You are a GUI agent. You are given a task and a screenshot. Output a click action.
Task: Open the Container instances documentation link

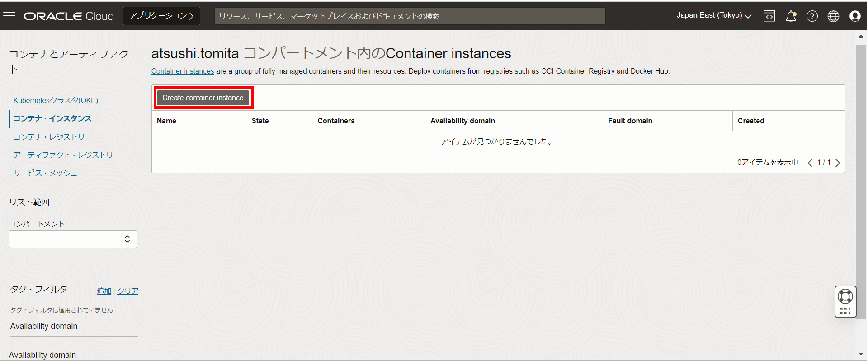point(183,71)
